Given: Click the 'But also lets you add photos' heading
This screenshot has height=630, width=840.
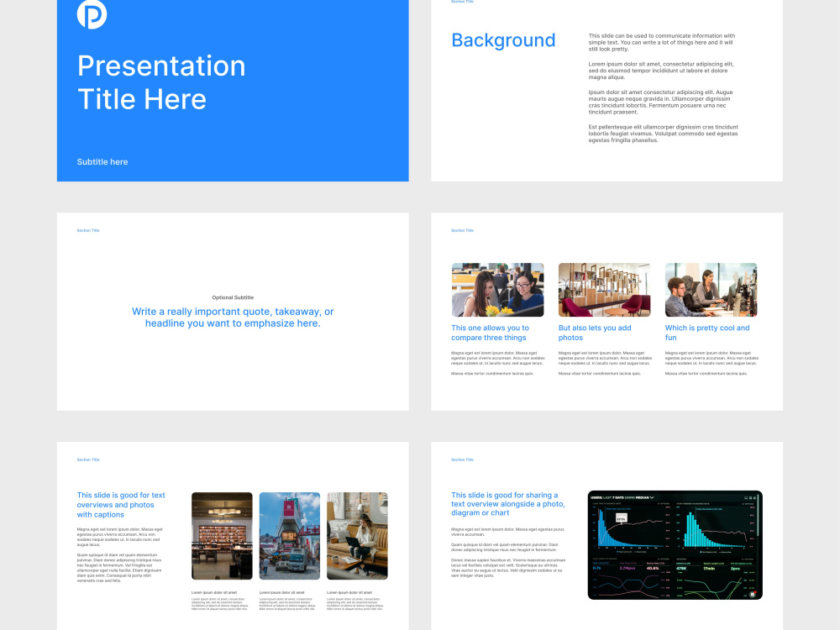Looking at the screenshot, I should [594, 331].
